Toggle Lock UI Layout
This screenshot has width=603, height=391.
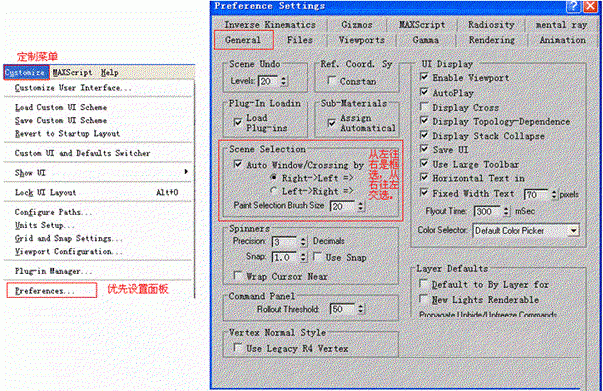pos(96,192)
